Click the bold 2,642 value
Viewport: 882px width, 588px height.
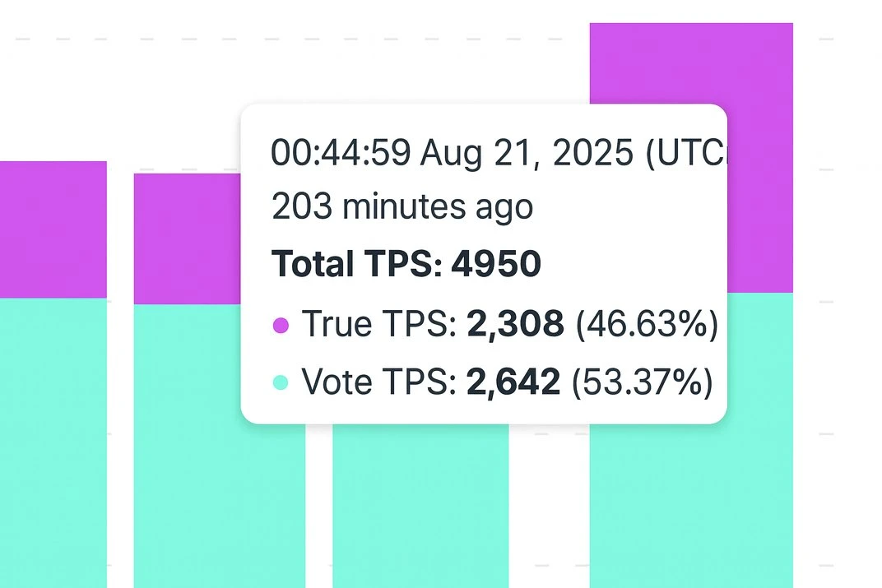pyautogui.click(x=514, y=382)
